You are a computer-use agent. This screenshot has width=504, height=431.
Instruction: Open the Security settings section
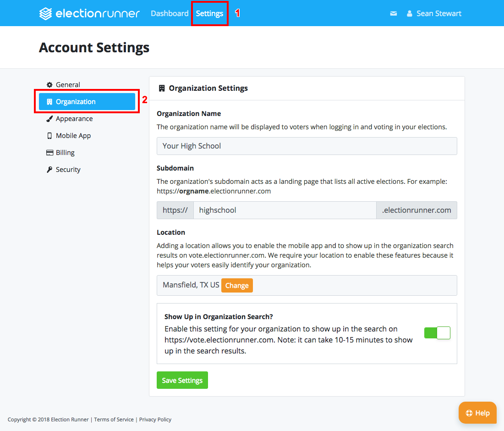tap(87, 170)
